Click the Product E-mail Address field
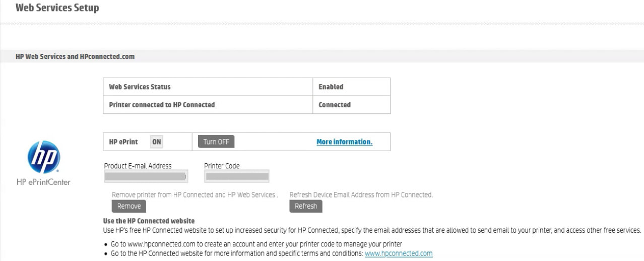 coord(145,176)
